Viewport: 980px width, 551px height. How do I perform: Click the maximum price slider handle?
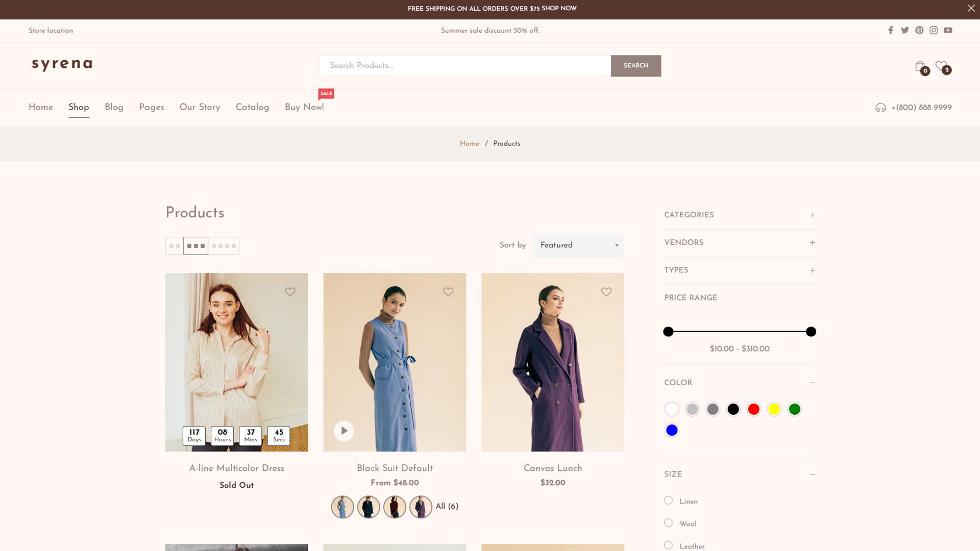(811, 332)
